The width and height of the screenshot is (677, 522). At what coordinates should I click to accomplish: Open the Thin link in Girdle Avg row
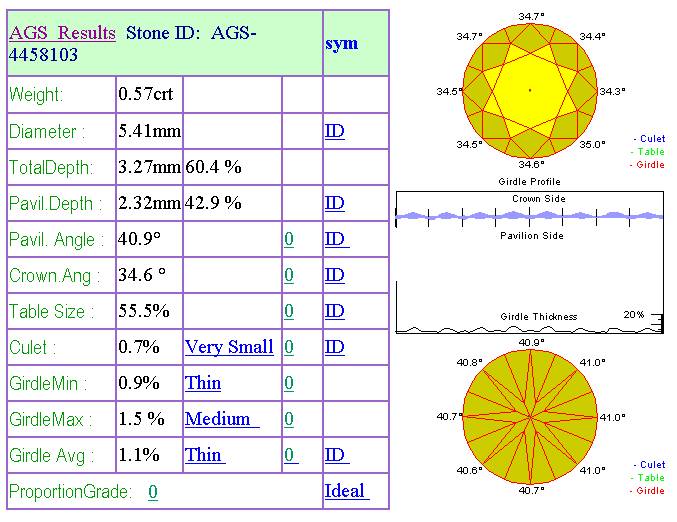point(205,455)
